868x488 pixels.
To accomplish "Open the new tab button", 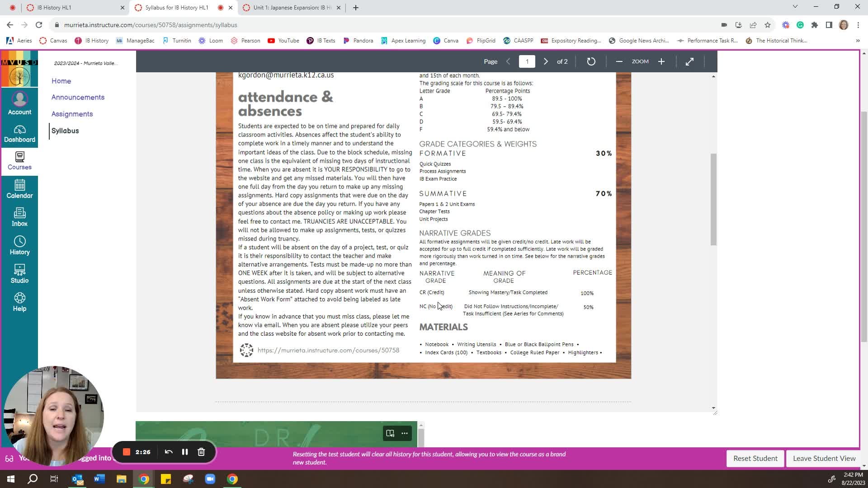I will [356, 8].
